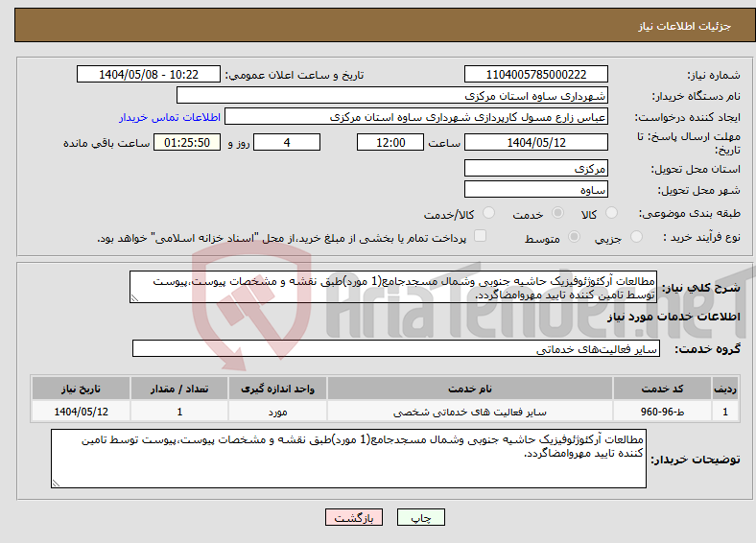Click the گروه خدمت field سایر فعالیت‌های خدماتی
This screenshot has height=543, width=756.
tap(396, 348)
